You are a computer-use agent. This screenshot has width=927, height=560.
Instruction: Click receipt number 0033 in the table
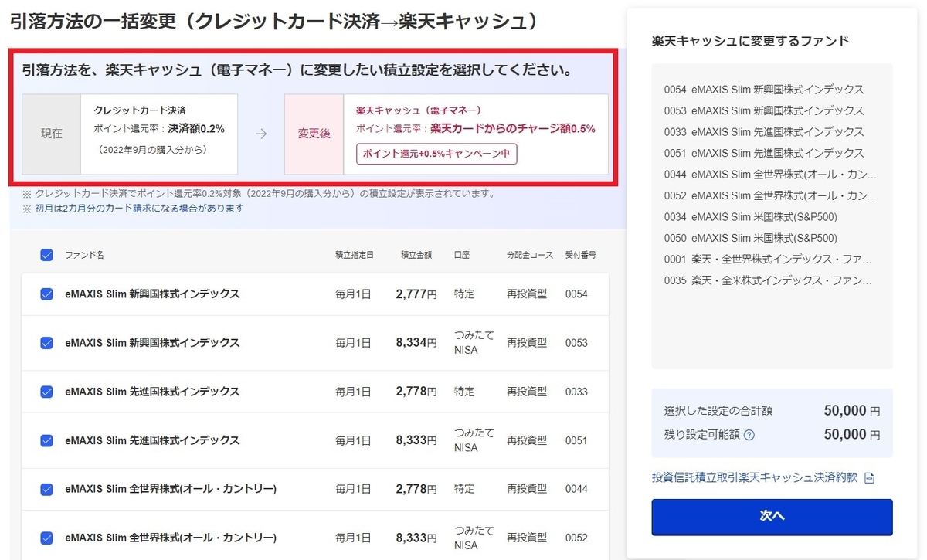[x=576, y=392]
